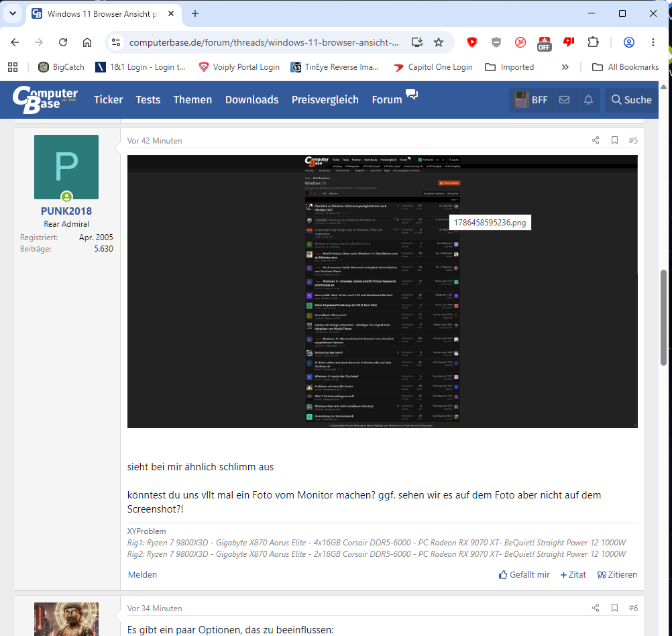Open the Preisvergleich menu item
The height and width of the screenshot is (636, 672).
(x=325, y=99)
